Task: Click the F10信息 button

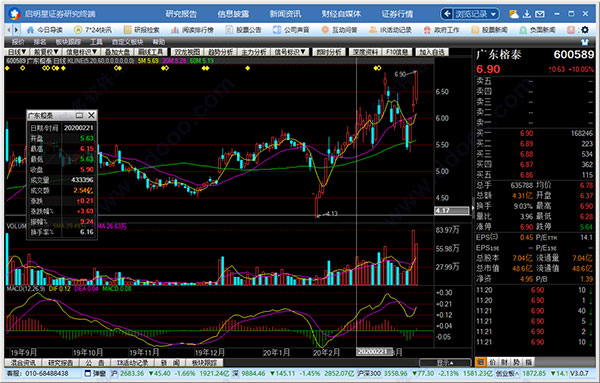Action: pos(397,52)
